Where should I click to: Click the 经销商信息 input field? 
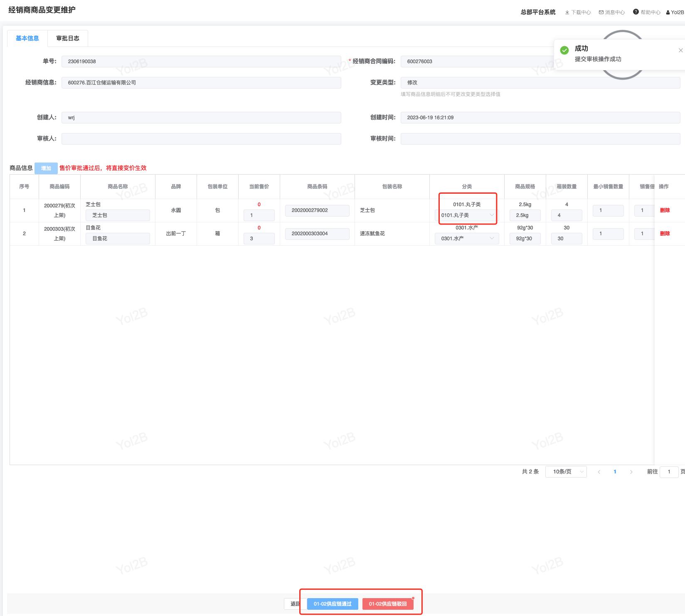pyautogui.click(x=201, y=83)
